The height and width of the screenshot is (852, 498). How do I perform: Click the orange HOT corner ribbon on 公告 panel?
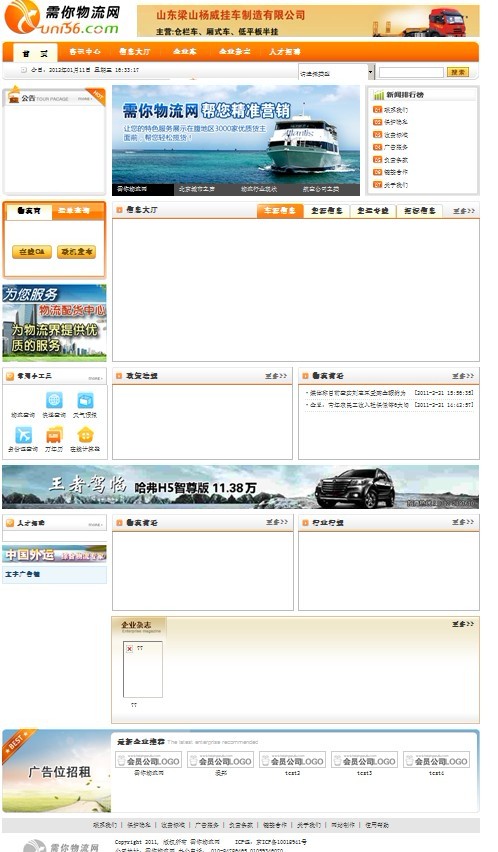[97, 96]
